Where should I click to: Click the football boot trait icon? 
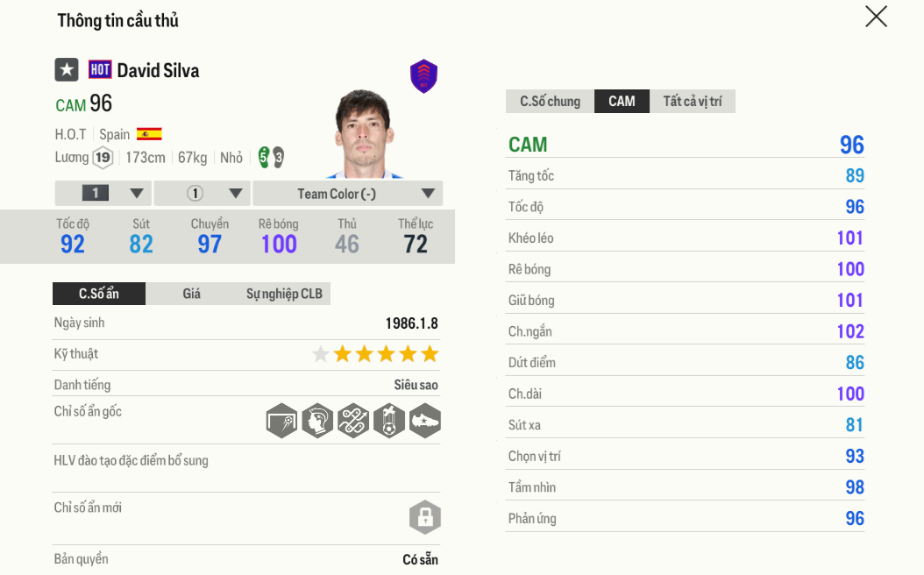tap(425, 421)
